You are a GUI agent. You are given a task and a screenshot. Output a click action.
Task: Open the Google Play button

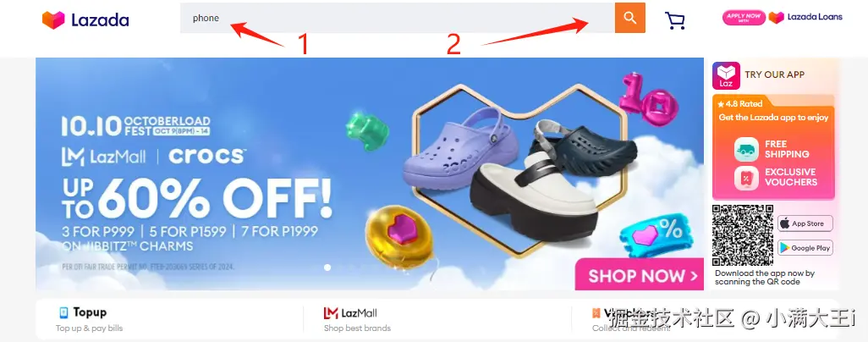[x=805, y=248]
